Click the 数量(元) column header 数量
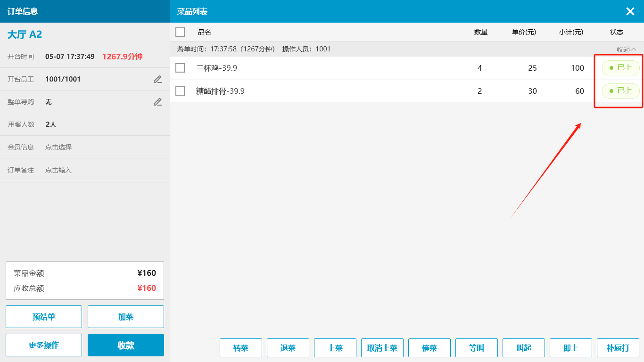 (x=481, y=32)
